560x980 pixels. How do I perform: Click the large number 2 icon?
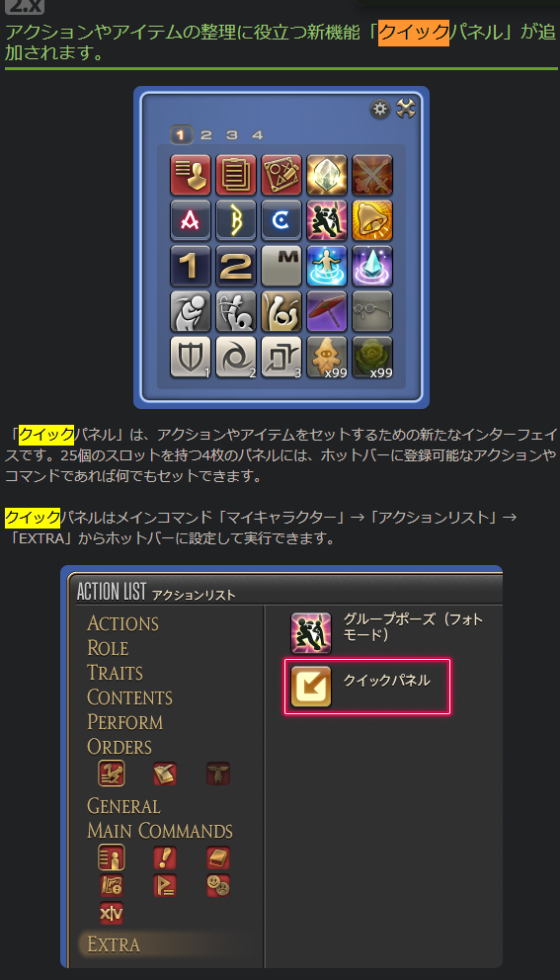click(x=236, y=267)
